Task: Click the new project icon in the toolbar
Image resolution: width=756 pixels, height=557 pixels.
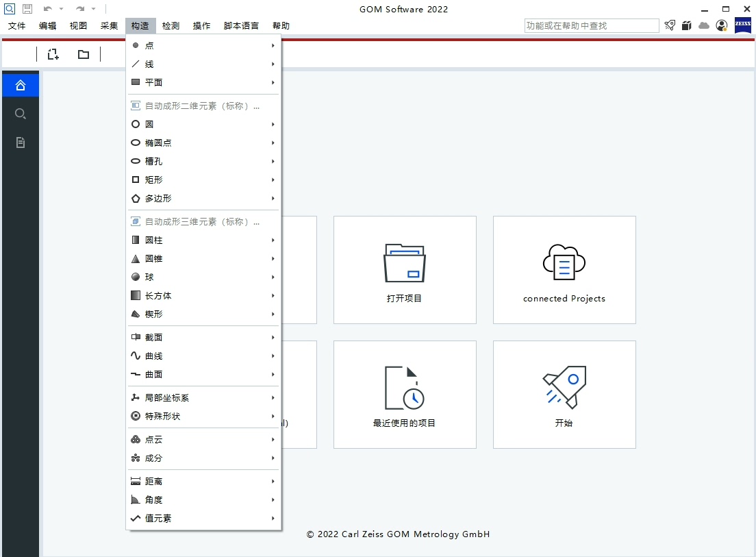Action: (53, 53)
